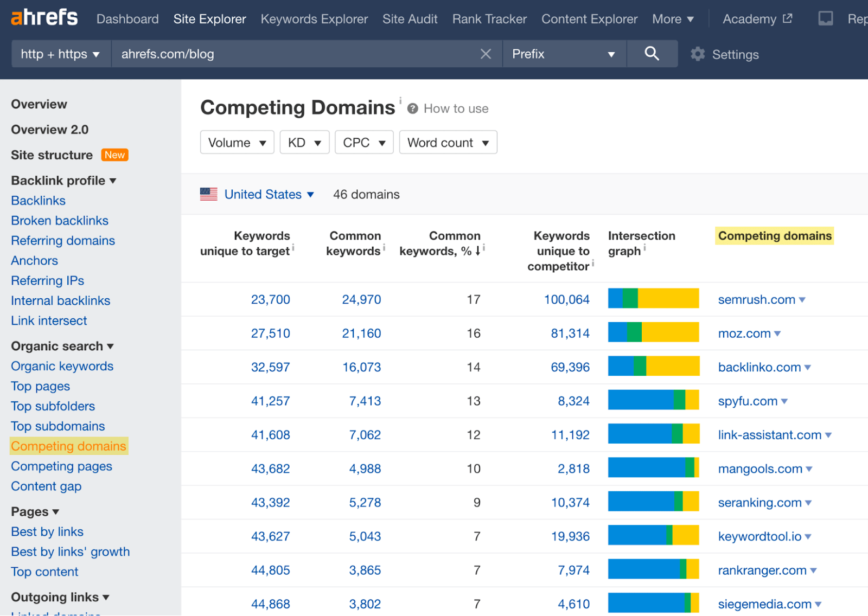The height and width of the screenshot is (616, 868).
Task: Open Settings gear icon
Action: (698, 54)
